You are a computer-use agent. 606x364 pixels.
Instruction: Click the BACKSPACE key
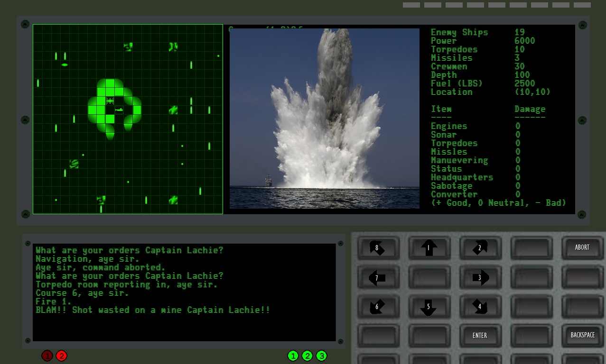click(582, 336)
